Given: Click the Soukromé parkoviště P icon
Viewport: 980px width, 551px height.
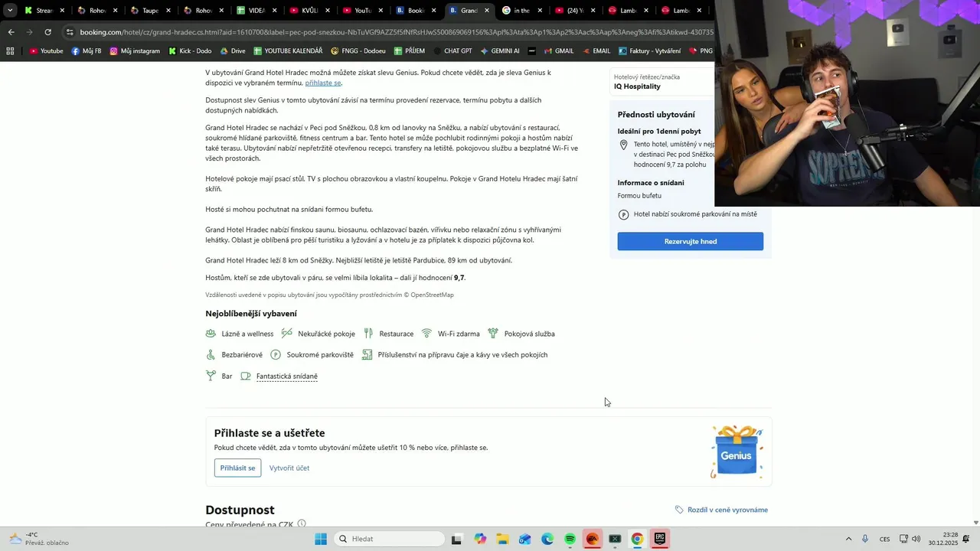Looking at the screenshot, I should point(276,355).
